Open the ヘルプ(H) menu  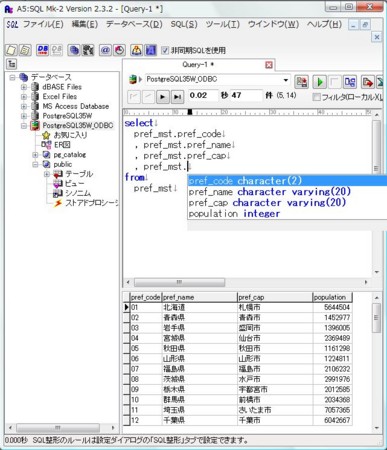[324, 24]
